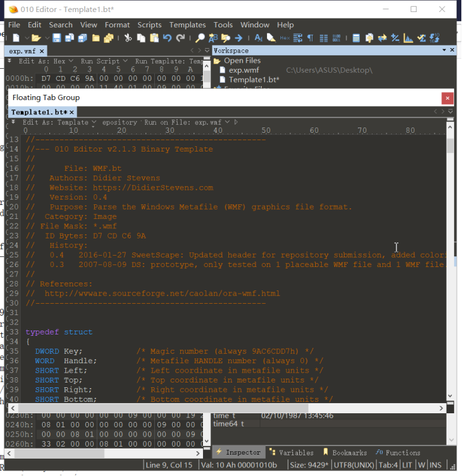462x476 pixels.
Task: Create a new file with the New icon
Action: (x=16, y=38)
